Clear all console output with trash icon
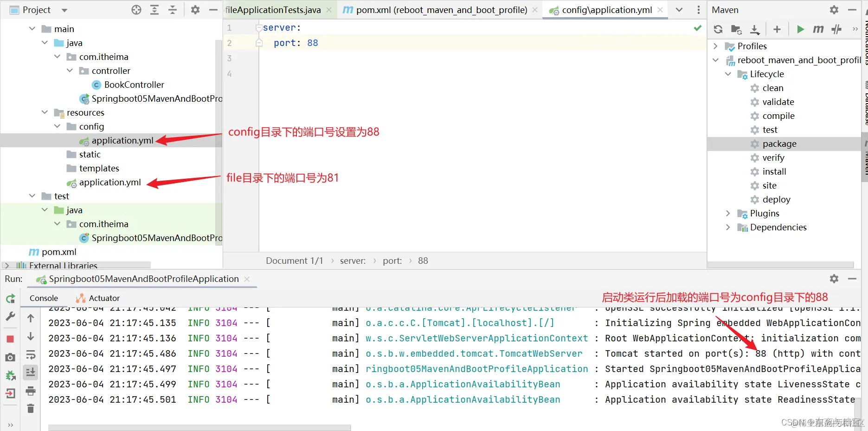The height and width of the screenshot is (431, 868). click(x=31, y=408)
